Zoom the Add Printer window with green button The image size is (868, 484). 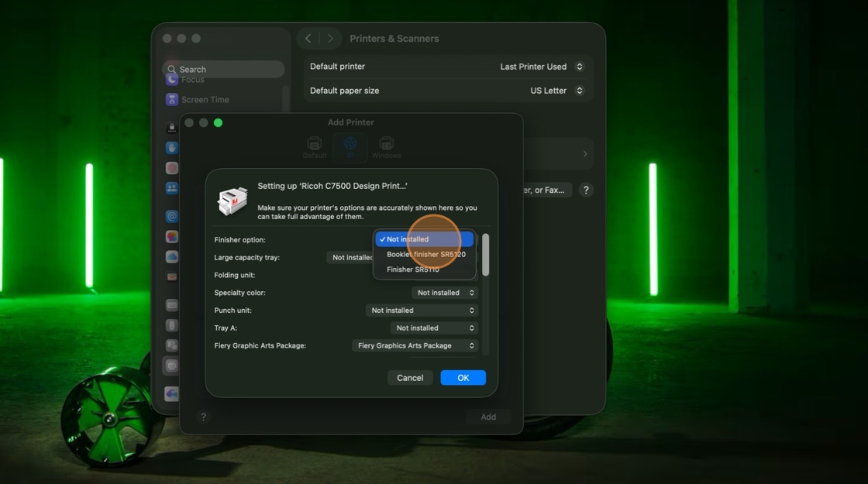(218, 123)
